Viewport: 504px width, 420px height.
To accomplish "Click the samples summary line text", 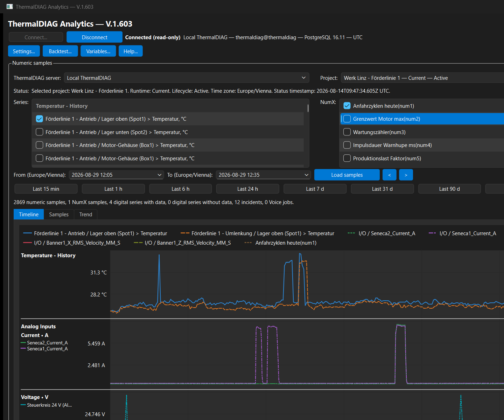I will [x=154, y=202].
